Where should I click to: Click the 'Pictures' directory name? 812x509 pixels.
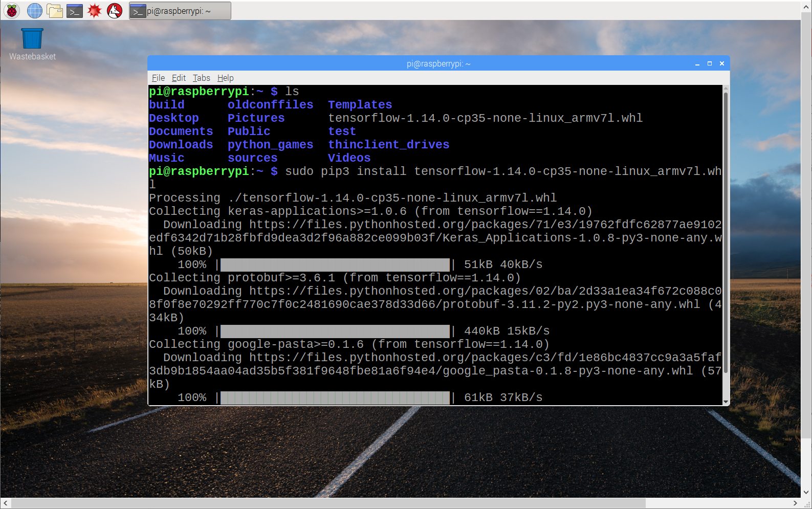tap(256, 118)
